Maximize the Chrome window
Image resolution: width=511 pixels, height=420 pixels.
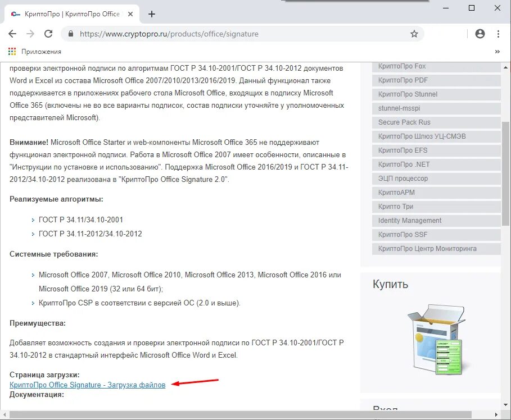coord(472,8)
